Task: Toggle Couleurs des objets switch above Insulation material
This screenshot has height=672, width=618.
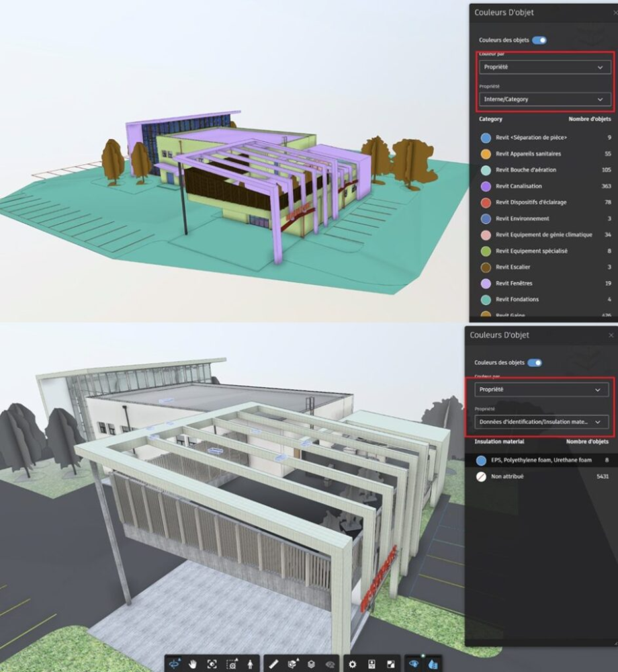Action: (535, 363)
